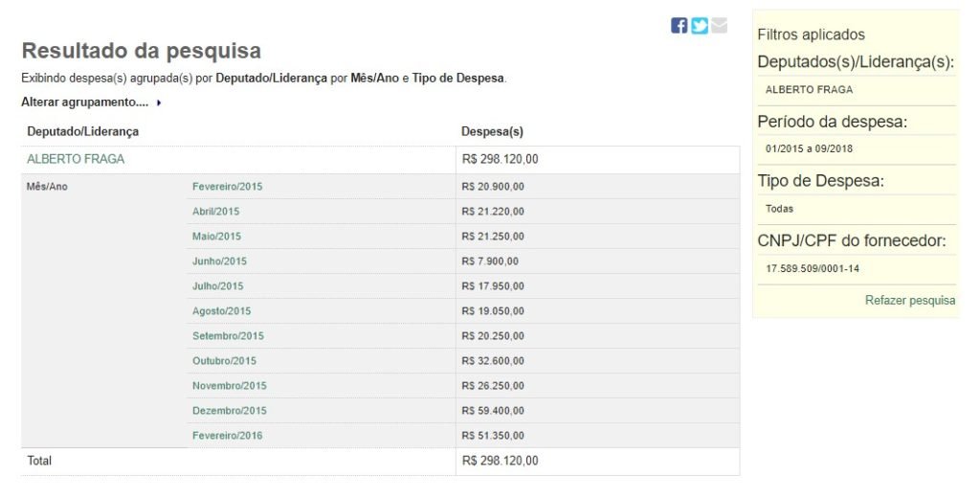View Agosto/2015 expense details
The width and height of the screenshot is (980, 499).
coord(221,311)
